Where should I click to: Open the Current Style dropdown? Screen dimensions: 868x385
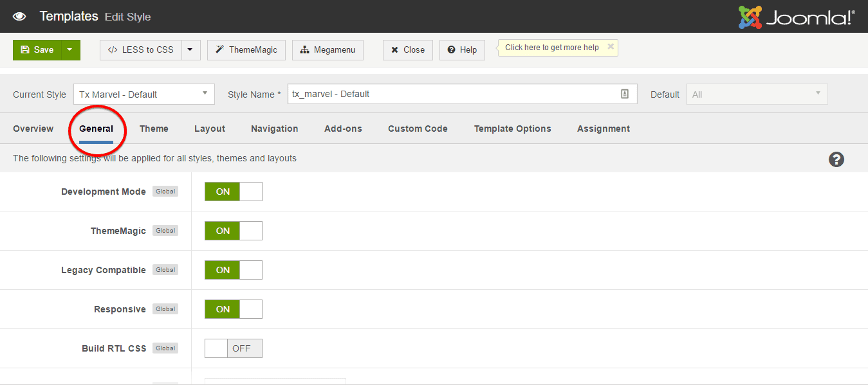coord(143,94)
